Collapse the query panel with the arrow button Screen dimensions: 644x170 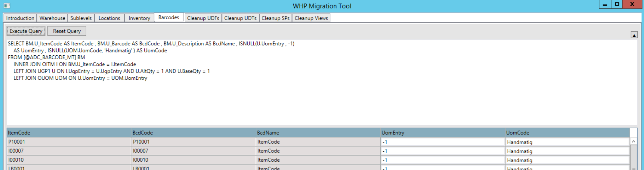point(634,35)
